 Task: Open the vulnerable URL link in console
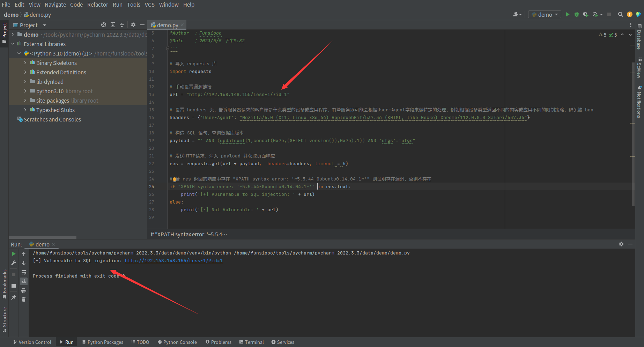[x=173, y=261]
